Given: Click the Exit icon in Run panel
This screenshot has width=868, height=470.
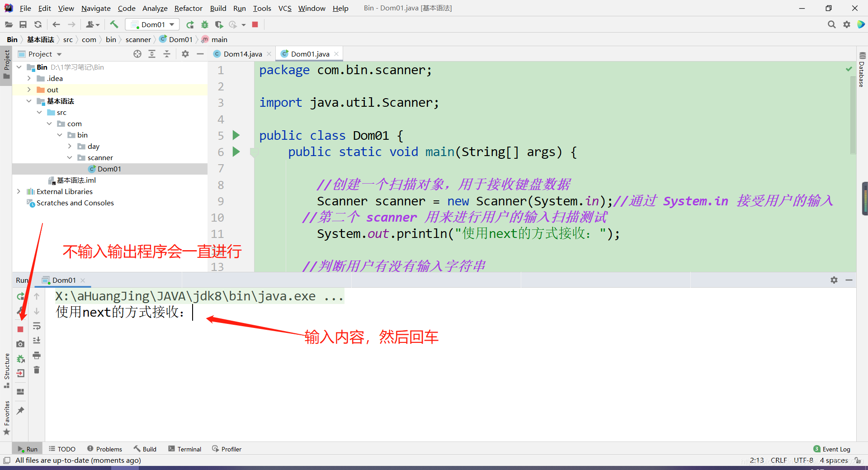Looking at the screenshot, I should pyautogui.click(x=20, y=373).
